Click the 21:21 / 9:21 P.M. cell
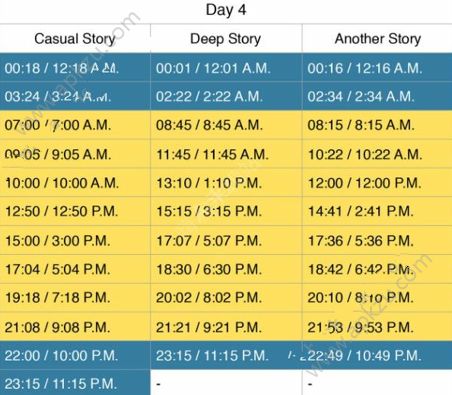Viewport: 452px width, 395px height. tap(226, 327)
